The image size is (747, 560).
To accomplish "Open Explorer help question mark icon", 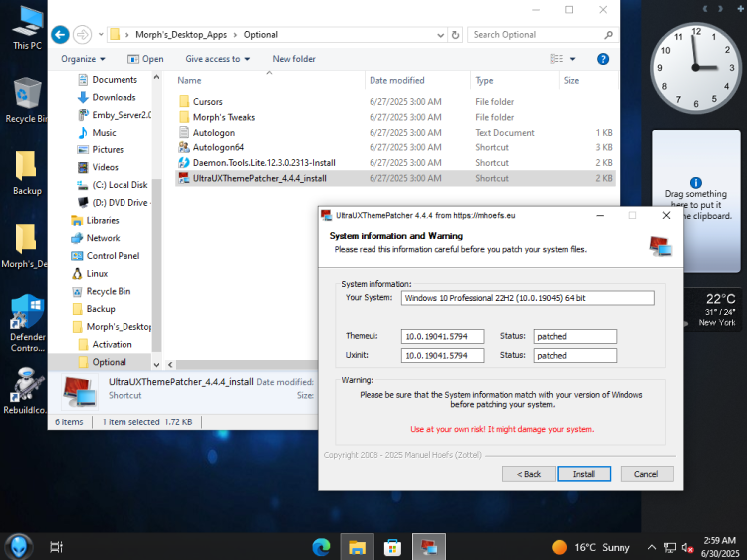I will click(603, 59).
